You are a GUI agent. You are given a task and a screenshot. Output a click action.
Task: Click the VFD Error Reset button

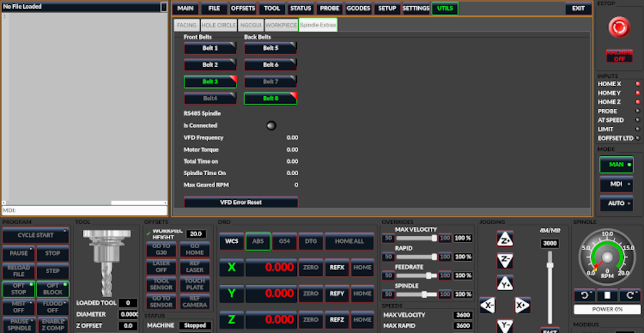240,202
